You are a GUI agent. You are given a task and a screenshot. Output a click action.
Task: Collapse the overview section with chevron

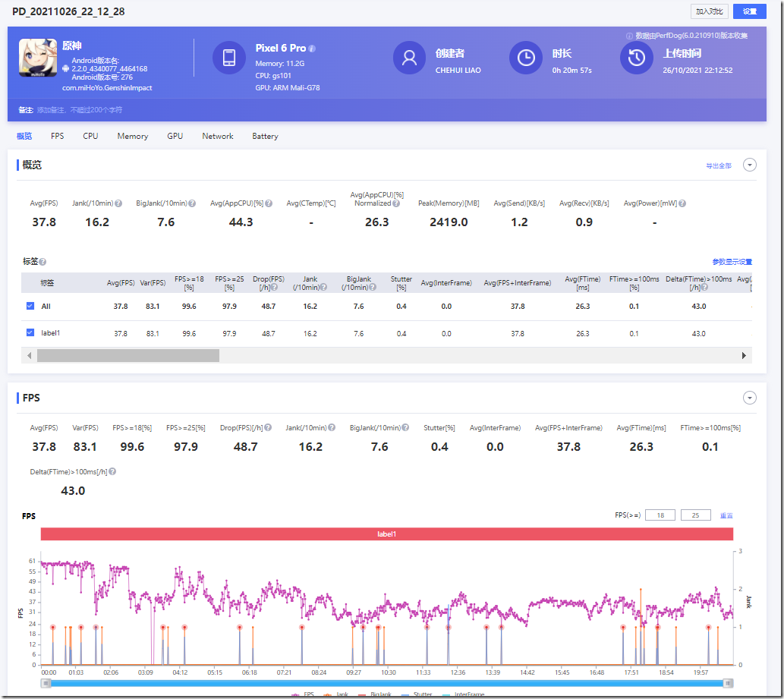(x=749, y=165)
